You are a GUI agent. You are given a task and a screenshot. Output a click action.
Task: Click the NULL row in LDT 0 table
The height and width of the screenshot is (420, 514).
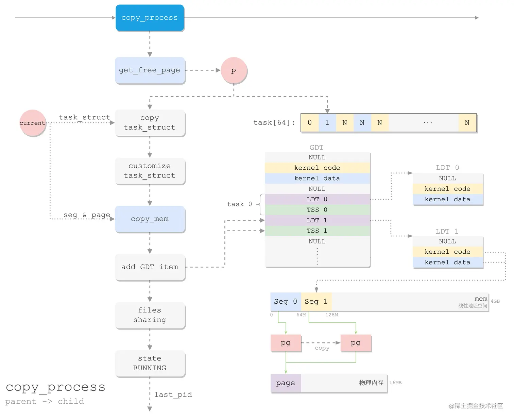coord(448,178)
